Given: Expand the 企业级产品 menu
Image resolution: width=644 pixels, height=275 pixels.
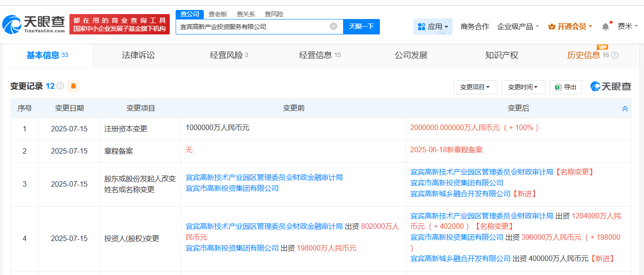Looking at the screenshot, I should click(x=518, y=27).
